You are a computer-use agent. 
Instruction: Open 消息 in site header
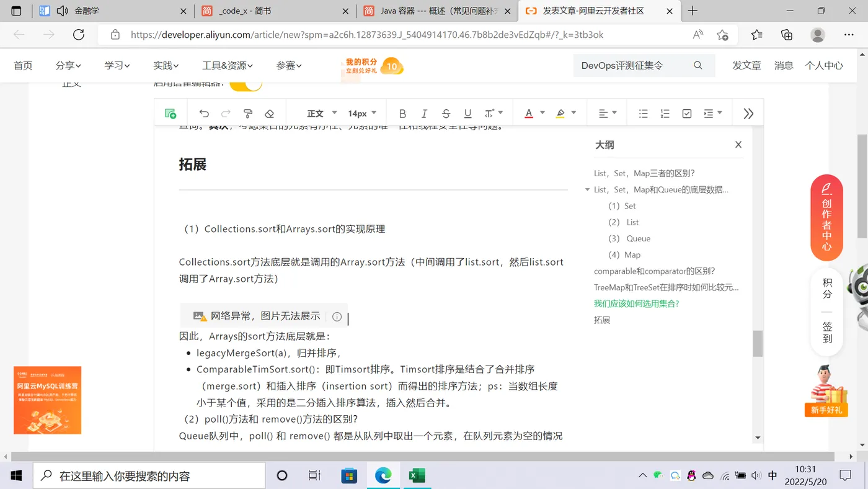[x=784, y=65]
